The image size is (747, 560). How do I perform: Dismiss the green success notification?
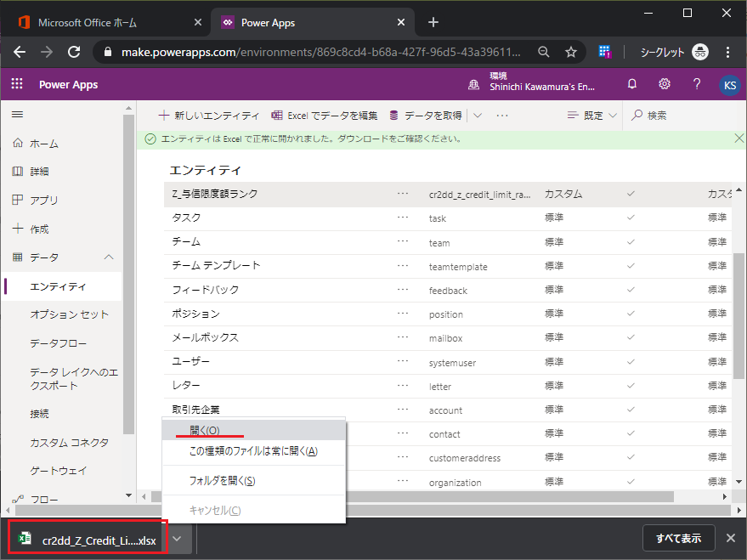pyautogui.click(x=739, y=139)
